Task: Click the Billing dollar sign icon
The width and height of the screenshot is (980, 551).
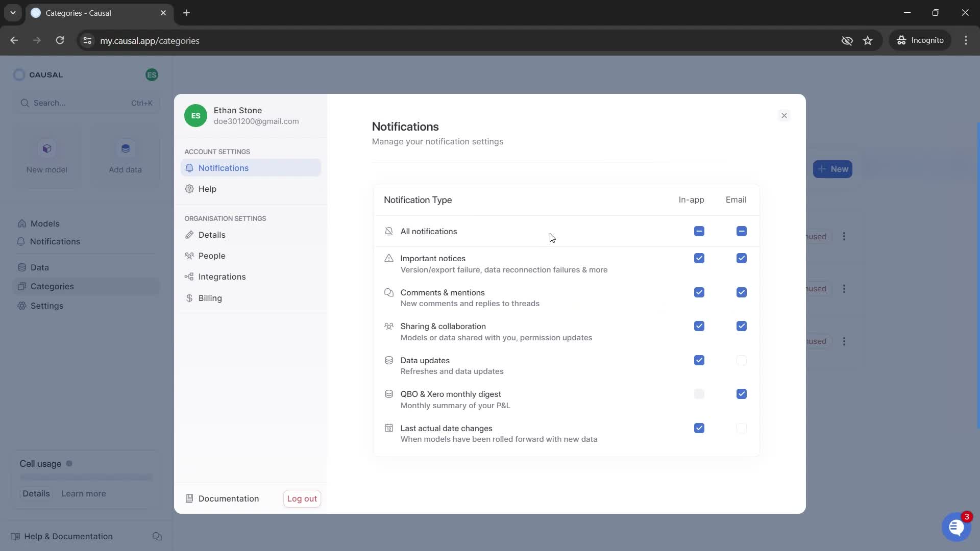Action: 190,297
